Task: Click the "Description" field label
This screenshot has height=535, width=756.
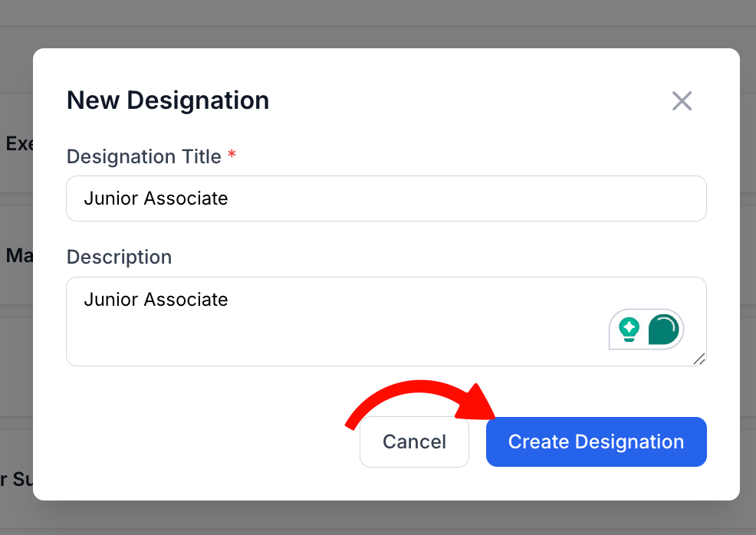Action: (x=119, y=257)
